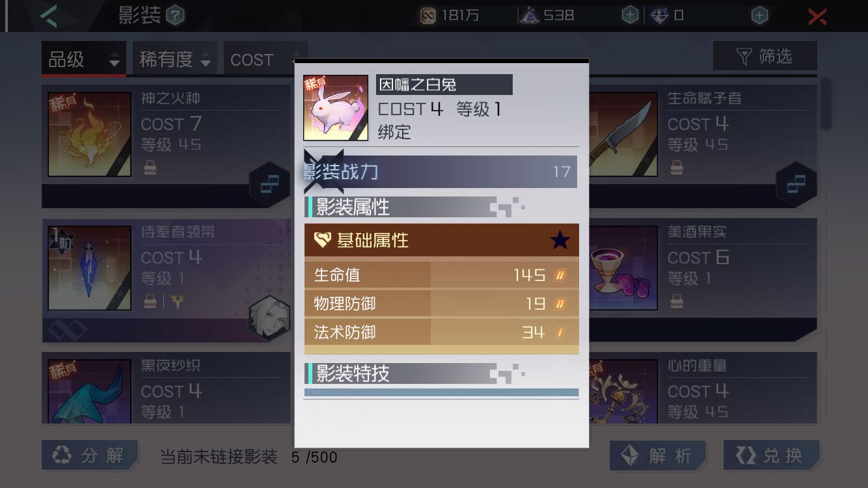Go back with the green arrow icon
Viewport: 868px width, 488px height.
(49, 16)
